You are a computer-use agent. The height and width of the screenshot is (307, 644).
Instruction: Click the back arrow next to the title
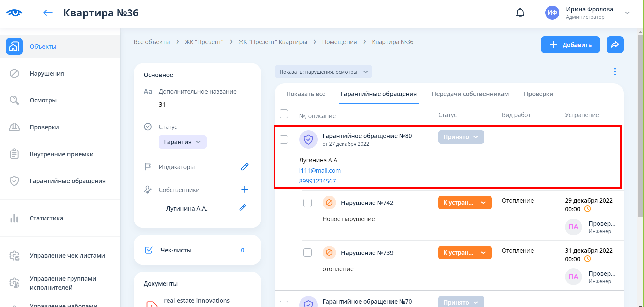pos(48,13)
